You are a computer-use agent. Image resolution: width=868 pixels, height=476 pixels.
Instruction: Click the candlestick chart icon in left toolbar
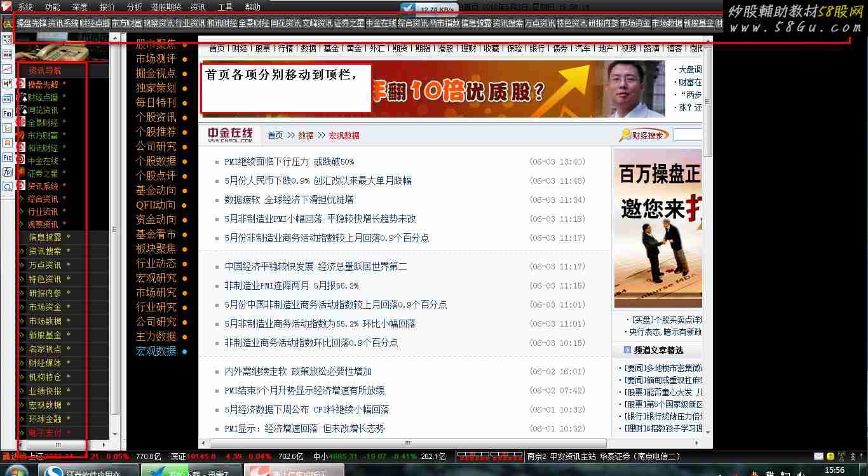(8, 83)
